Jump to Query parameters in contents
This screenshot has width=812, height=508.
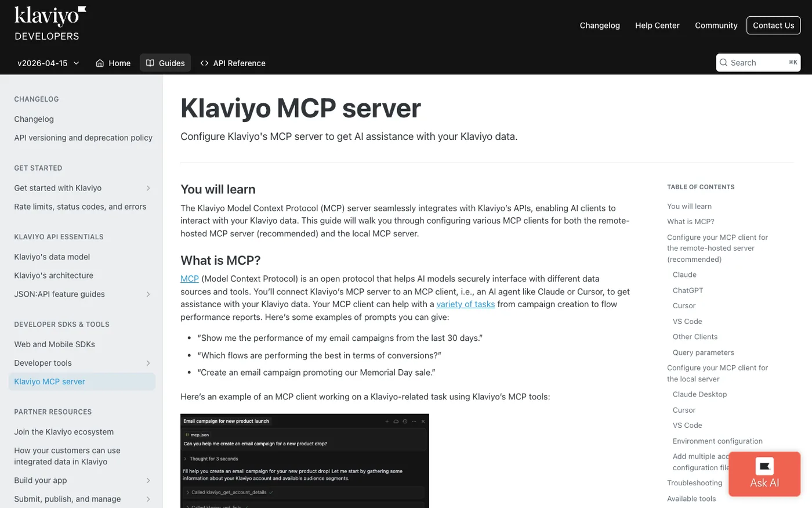[704, 352]
